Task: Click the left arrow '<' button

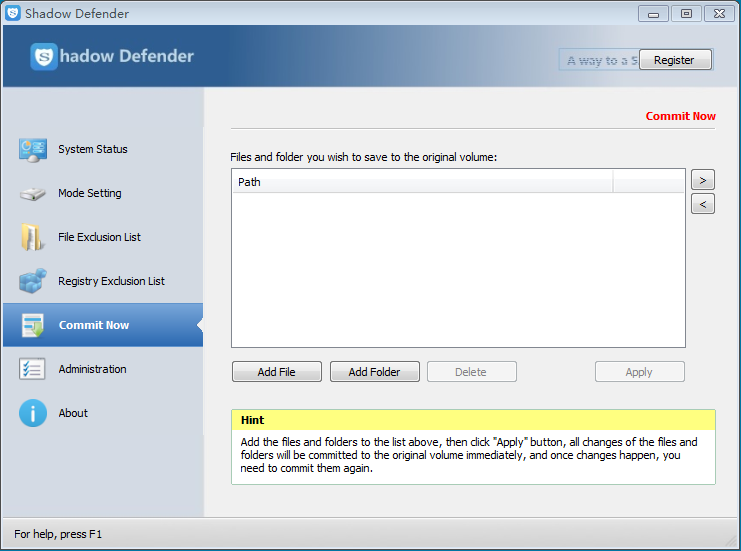Action: coord(702,204)
